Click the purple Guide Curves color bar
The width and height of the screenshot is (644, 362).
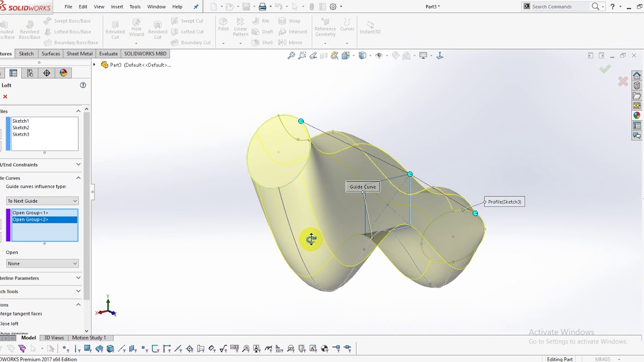(8, 225)
